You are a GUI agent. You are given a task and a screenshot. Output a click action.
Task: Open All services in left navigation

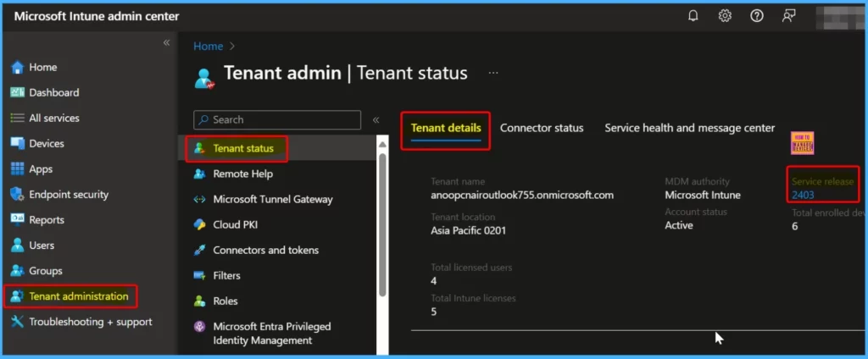point(54,119)
